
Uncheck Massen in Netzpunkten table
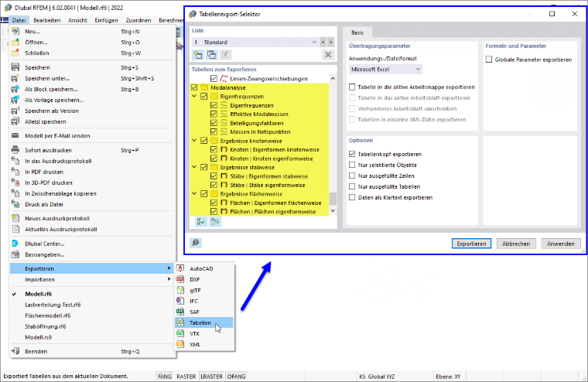coord(214,131)
